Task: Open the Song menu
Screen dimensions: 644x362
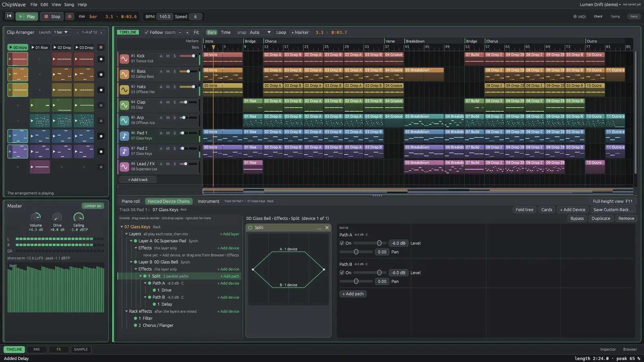Action: click(x=69, y=4)
